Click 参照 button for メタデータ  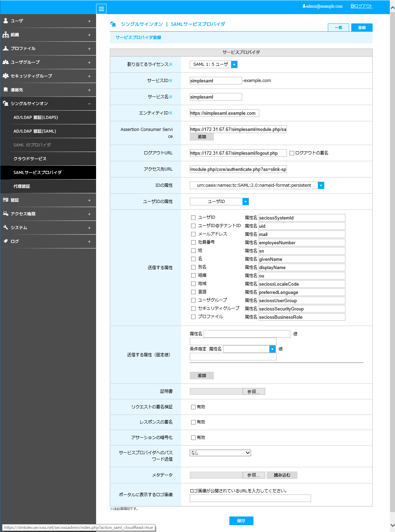[x=254, y=475]
